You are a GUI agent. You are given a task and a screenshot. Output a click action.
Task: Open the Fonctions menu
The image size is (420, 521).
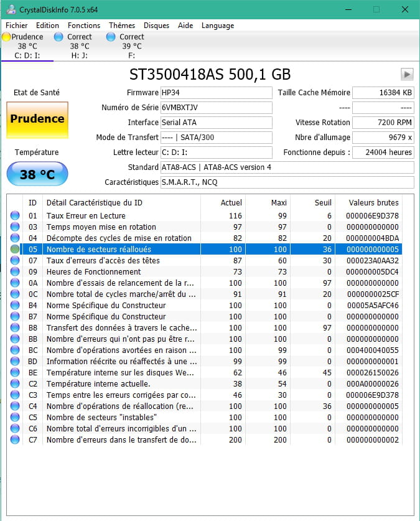pos(84,26)
